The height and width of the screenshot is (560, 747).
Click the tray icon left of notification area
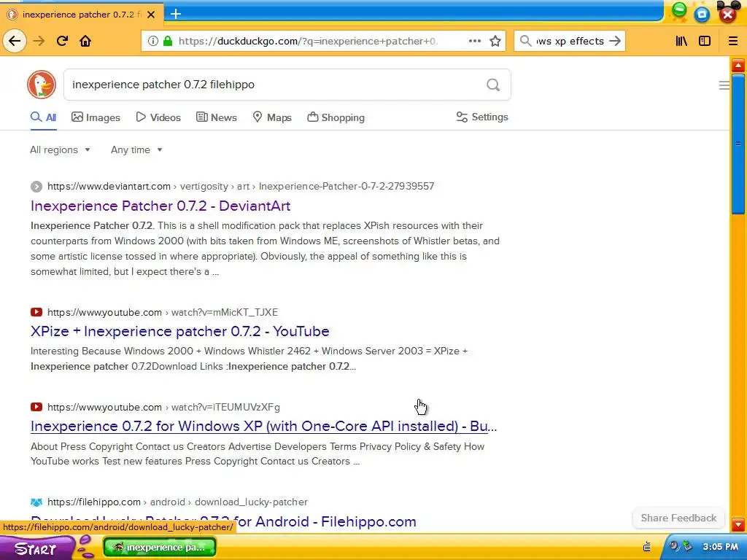[647, 545]
